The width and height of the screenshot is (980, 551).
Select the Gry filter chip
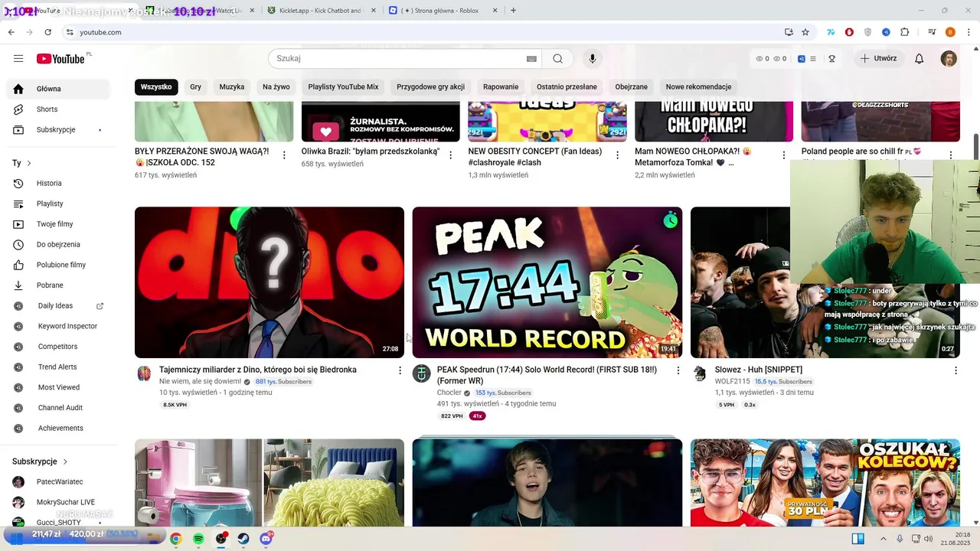coord(195,86)
